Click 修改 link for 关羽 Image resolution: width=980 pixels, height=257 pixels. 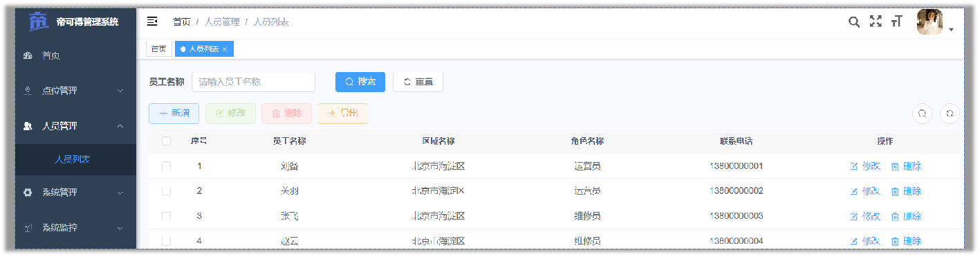click(865, 191)
